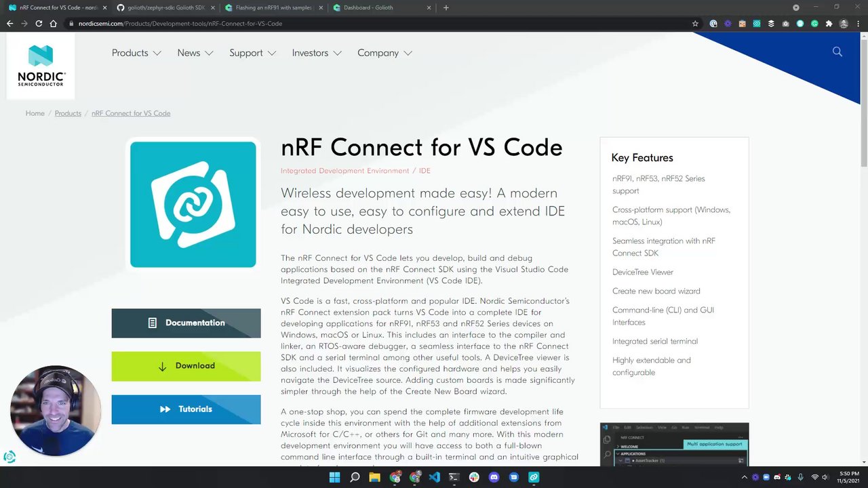
Task: Click "Create new board wizard" feature text
Action: (x=656, y=291)
